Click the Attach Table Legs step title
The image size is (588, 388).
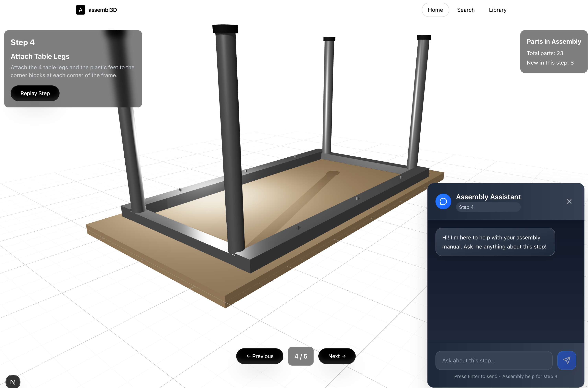click(40, 56)
